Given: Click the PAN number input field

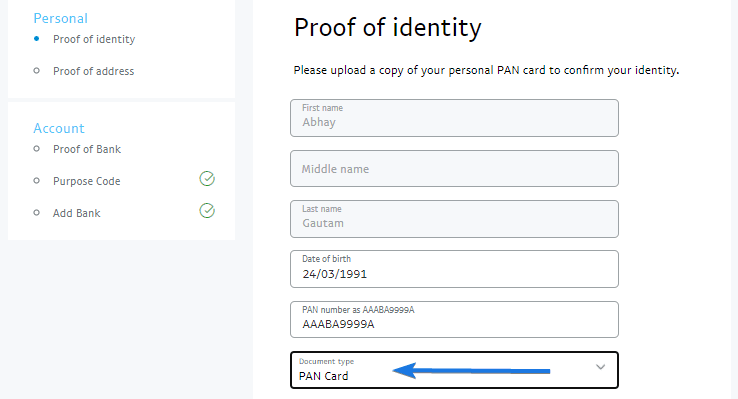Looking at the screenshot, I should pos(454,319).
